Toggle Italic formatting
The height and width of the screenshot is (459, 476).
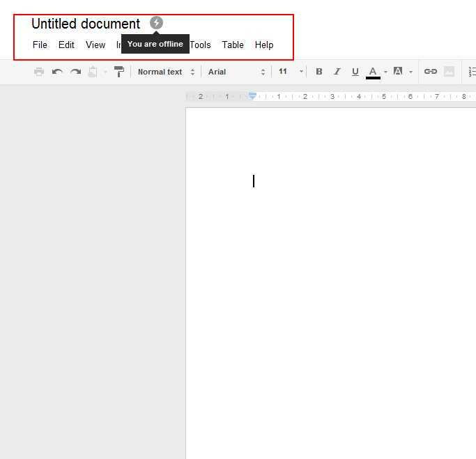click(x=337, y=72)
